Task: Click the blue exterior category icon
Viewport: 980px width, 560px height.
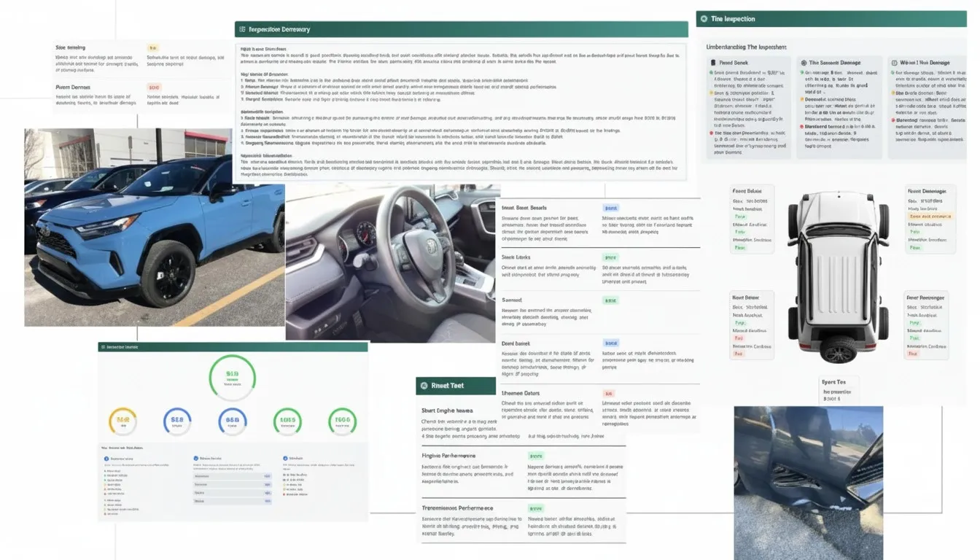Action: tap(106, 458)
